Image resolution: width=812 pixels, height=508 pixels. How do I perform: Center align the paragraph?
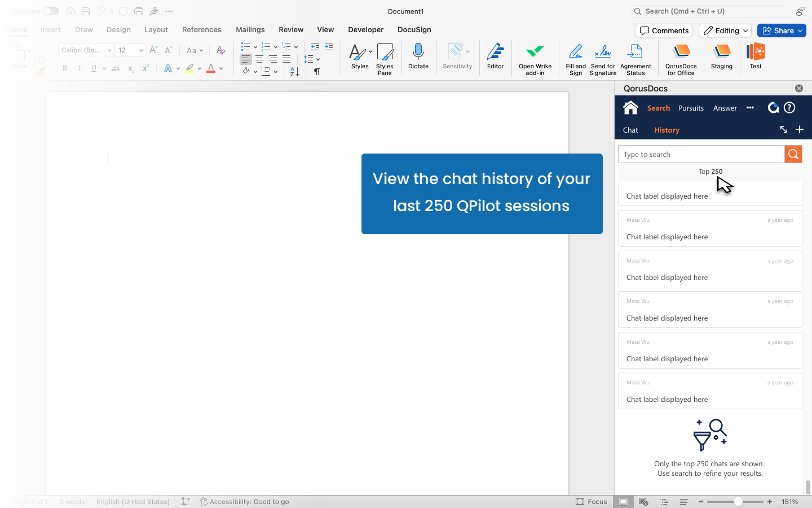[259, 59]
